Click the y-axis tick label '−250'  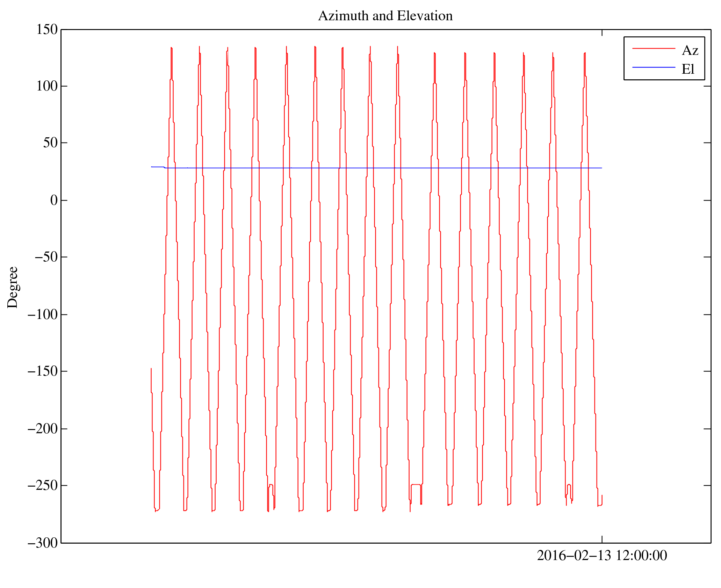point(42,485)
